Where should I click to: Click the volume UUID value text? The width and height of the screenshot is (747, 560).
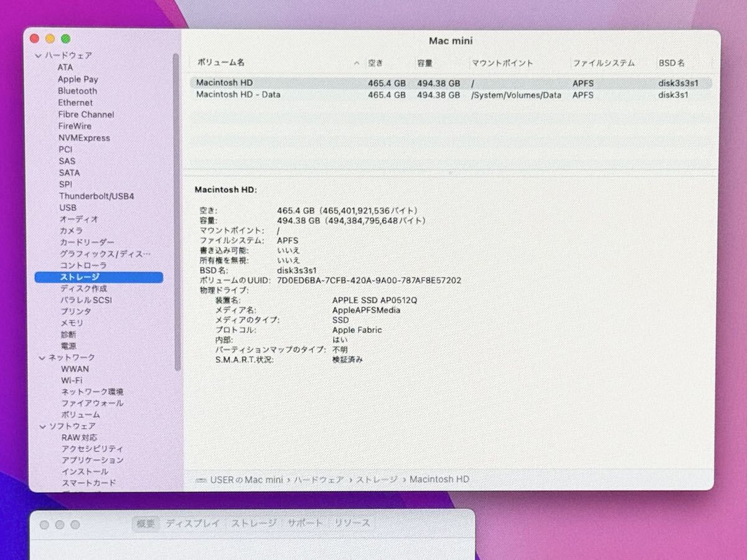[369, 281]
